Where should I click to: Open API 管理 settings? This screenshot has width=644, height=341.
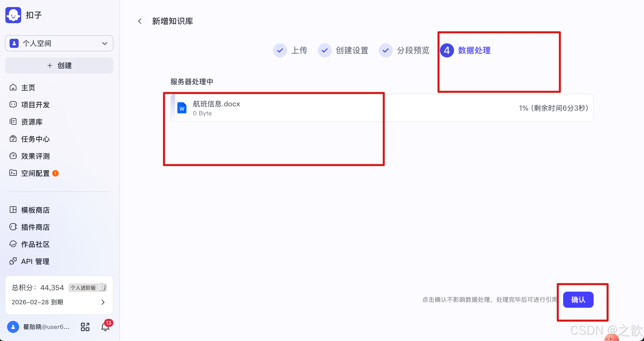click(x=35, y=261)
